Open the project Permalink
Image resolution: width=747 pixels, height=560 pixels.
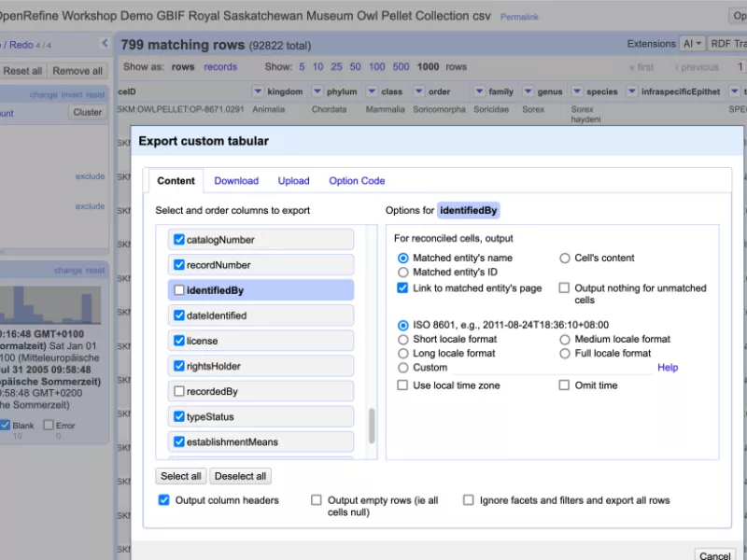pos(519,16)
